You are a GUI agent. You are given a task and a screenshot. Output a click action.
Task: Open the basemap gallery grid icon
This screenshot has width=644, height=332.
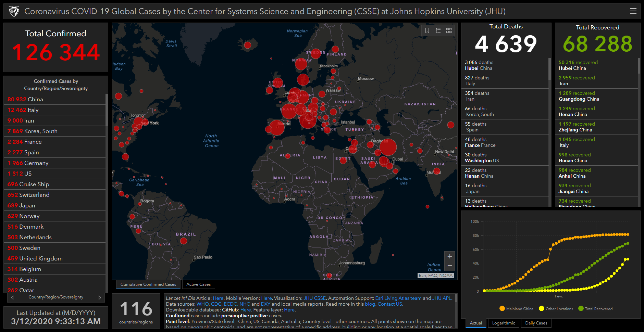click(x=449, y=30)
